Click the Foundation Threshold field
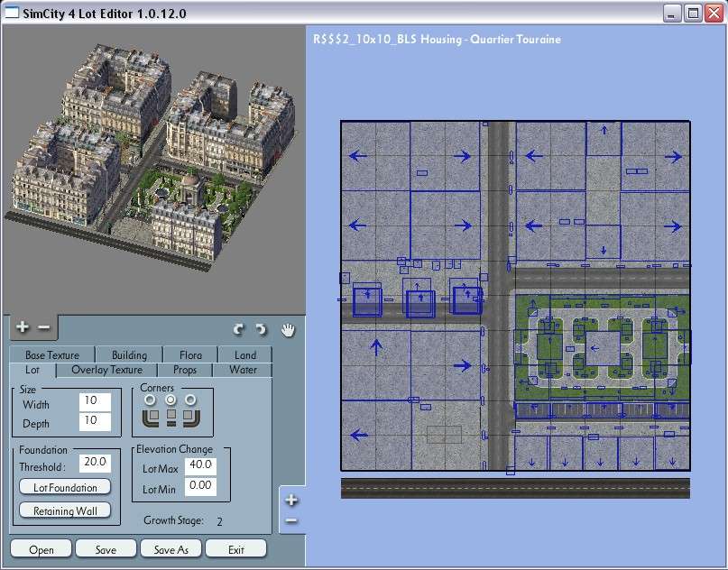 (x=95, y=463)
